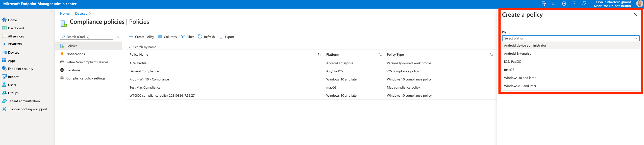Open the cloud shell icon in header
The height and width of the screenshot is (145, 644).
coord(544,4)
